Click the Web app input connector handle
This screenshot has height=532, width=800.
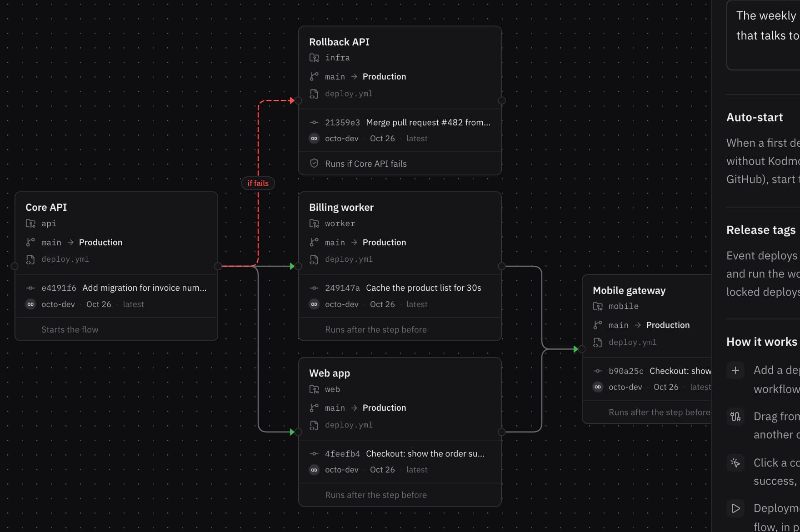pos(298,432)
